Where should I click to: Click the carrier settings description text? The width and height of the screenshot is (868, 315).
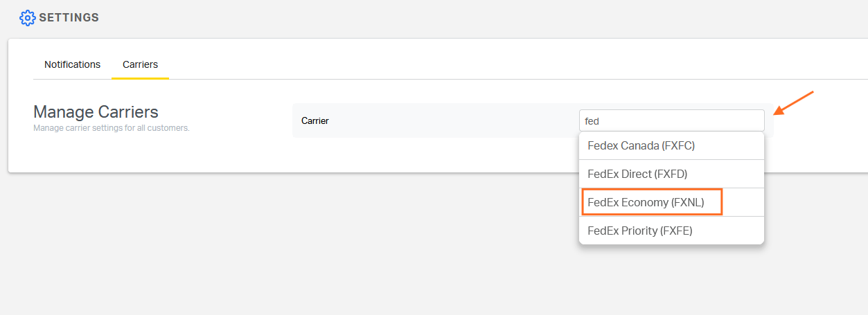(x=112, y=128)
